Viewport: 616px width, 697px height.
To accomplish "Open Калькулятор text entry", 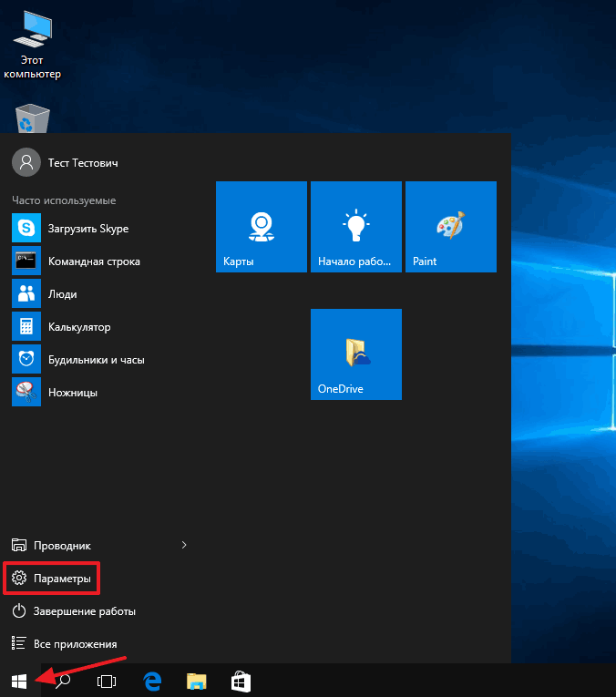I will (x=79, y=327).
